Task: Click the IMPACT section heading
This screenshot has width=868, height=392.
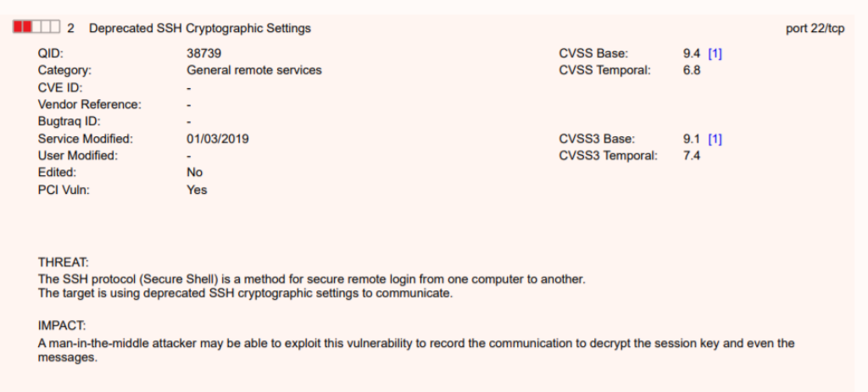Action: pyautogui.click(x=62, y=326)
